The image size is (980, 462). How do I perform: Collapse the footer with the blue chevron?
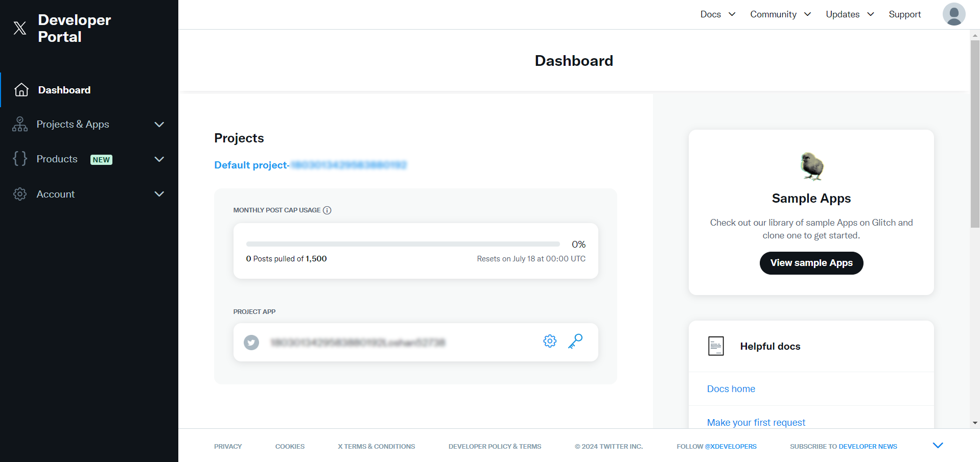938,446
